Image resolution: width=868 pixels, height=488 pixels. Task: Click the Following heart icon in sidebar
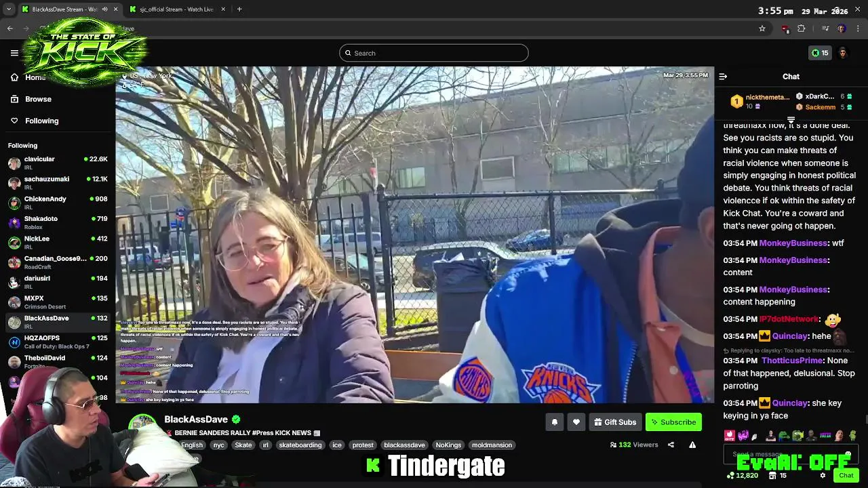pos(14,121)
